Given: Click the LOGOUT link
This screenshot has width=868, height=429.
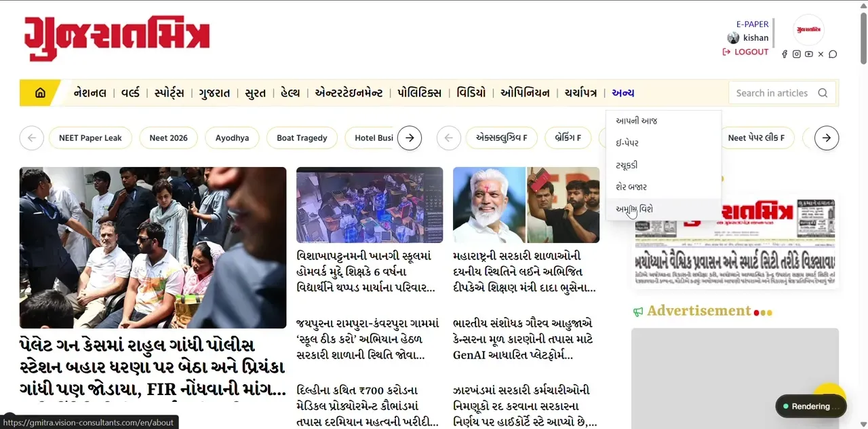Looking at the screenshot, I should tap(746, 52).
